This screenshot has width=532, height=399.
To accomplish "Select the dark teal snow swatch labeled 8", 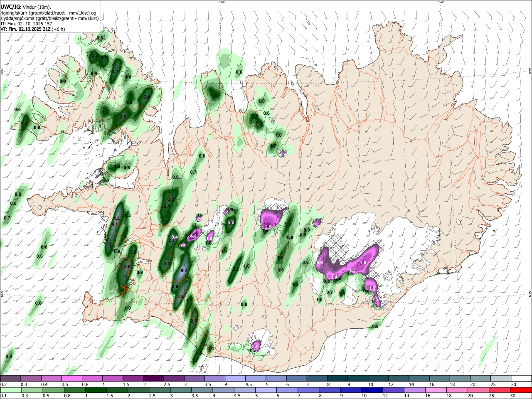I will (337, 379).
